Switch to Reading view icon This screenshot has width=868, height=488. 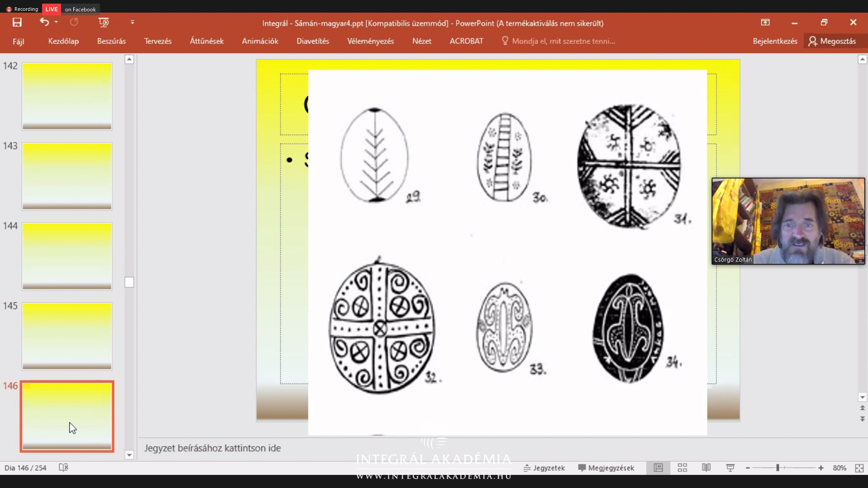pyautogui.click(x=706, y=468)
